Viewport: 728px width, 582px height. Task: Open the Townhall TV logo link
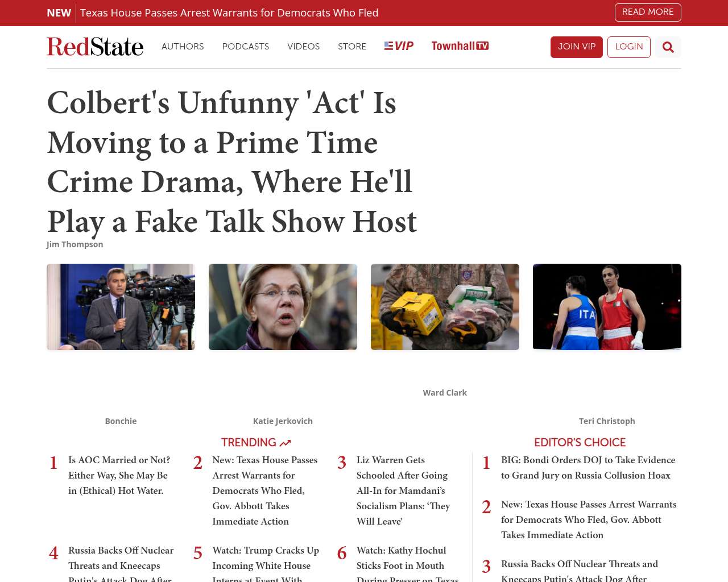click(460, 46)
